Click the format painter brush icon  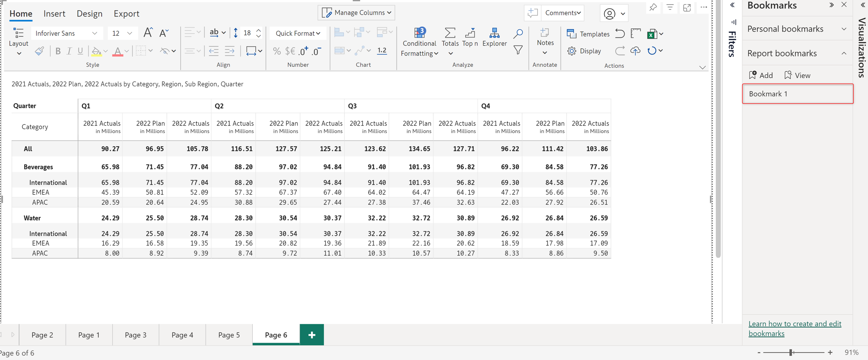point(39,51)
